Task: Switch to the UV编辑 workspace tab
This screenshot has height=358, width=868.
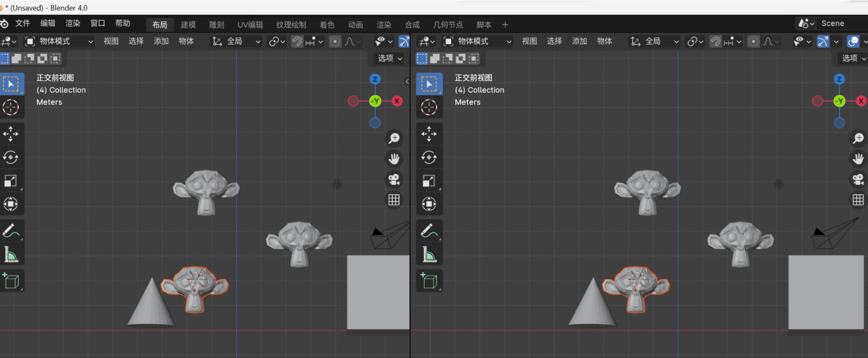Action: pyautogui.click(x=250, y=24)
